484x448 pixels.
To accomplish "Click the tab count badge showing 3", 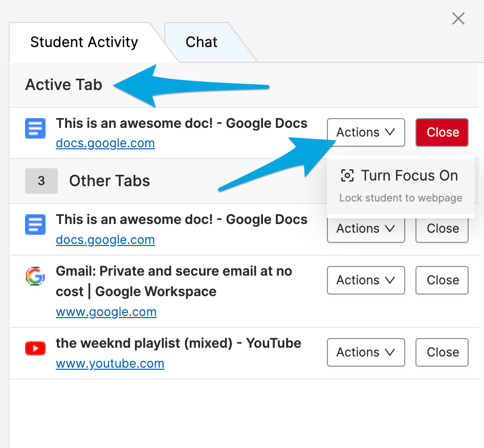I will (x=41, y=181).
